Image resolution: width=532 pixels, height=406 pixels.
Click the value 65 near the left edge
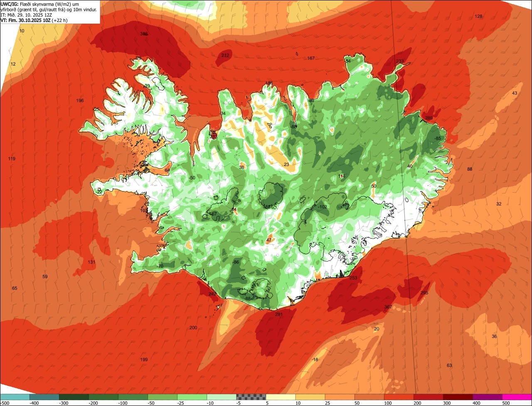pyautogui.click(x=15, y=288)
